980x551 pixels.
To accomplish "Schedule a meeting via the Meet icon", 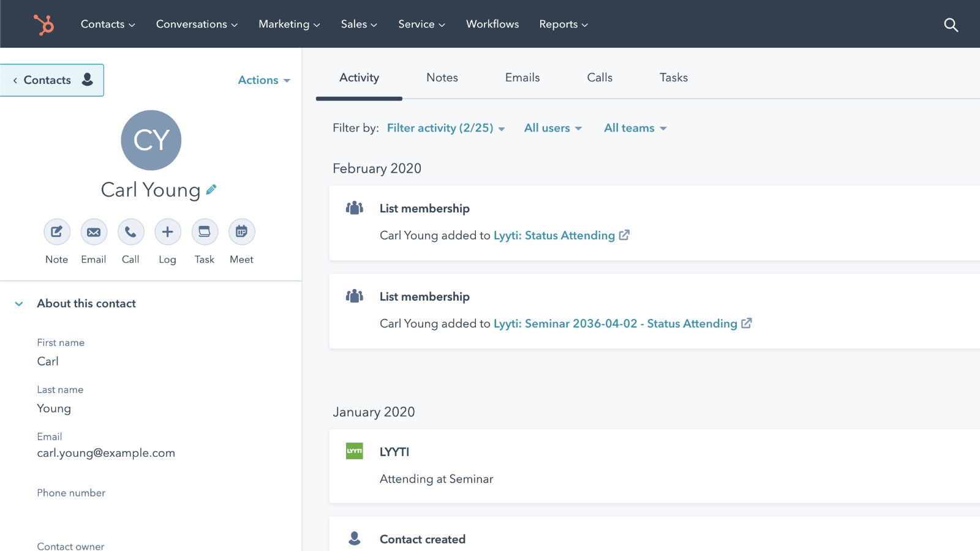I will [x=241, y=232].
